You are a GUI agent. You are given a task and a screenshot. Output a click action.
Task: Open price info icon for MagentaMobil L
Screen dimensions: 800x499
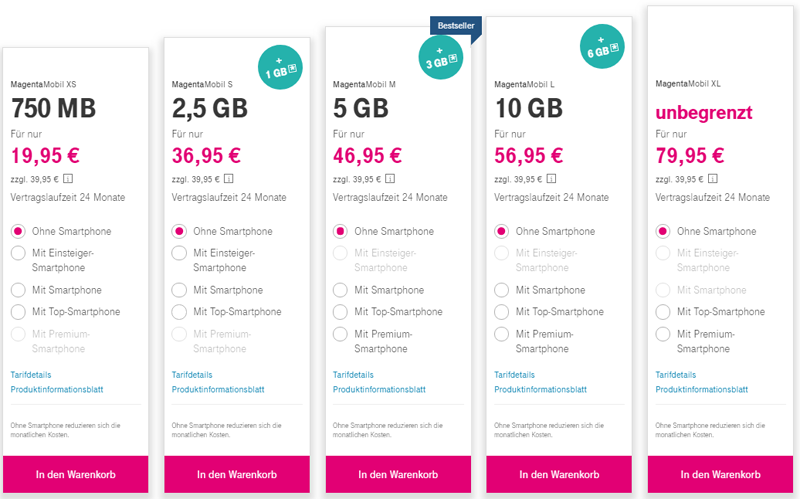pyautogui.click(x=551, y=179)
